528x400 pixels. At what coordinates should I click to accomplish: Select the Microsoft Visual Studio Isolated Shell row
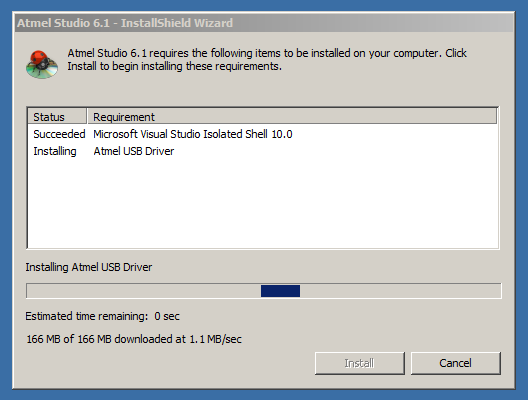262,134
